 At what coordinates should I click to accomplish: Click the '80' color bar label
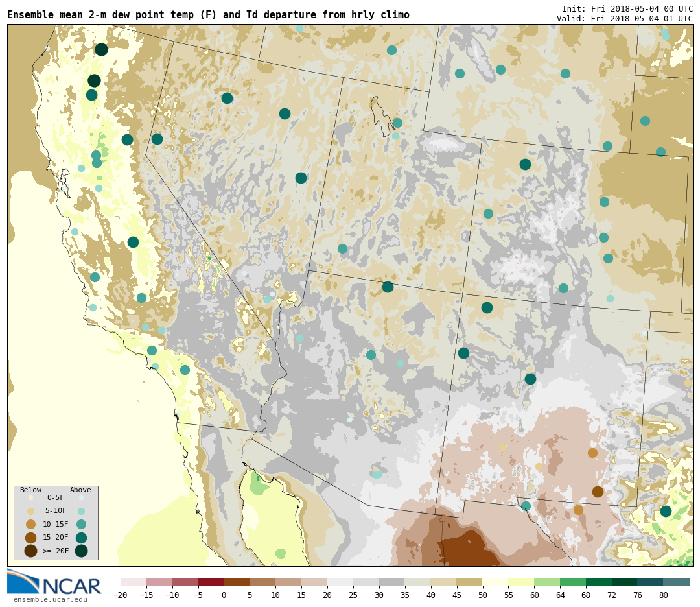[x=664, y=595]
